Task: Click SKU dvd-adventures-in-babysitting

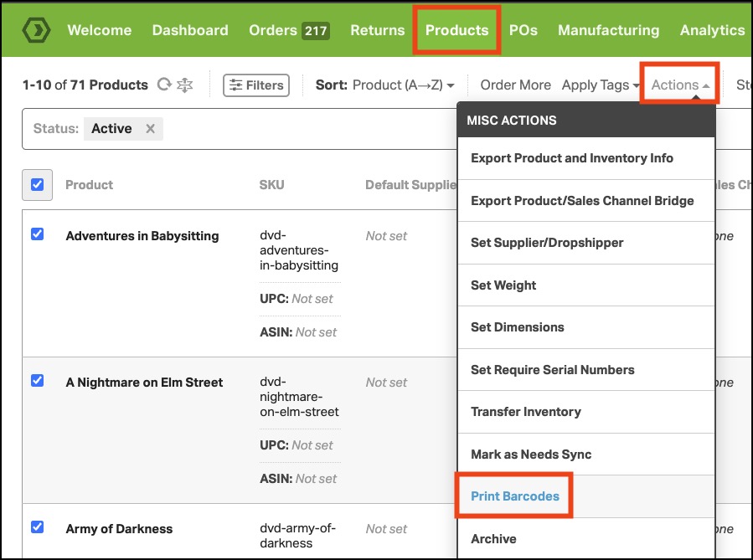Action: pyautogui.click(x=299, y=250)
